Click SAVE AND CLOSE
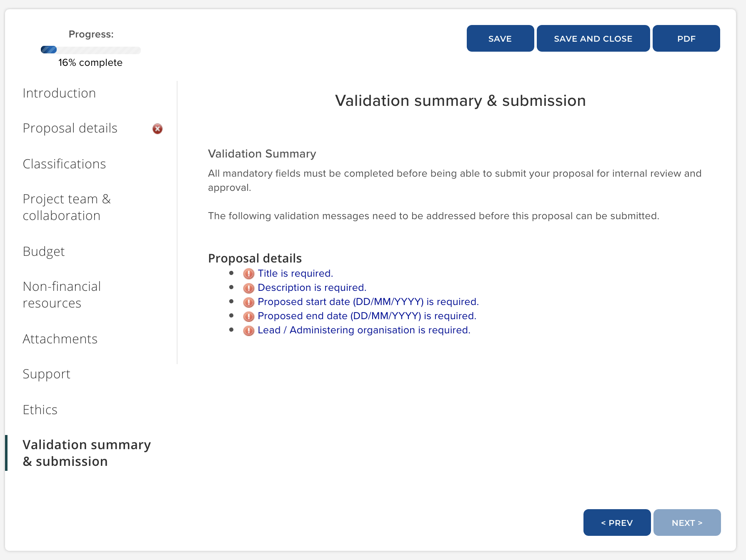 [593, 39]
